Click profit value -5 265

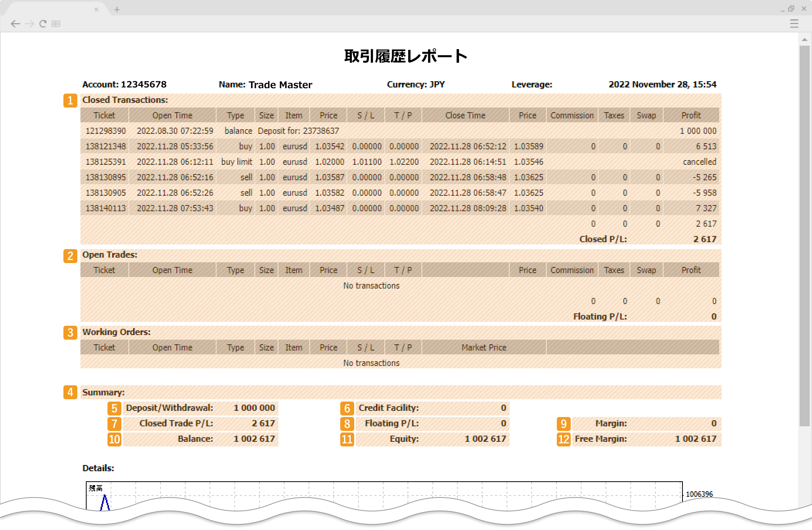click(x=705, y=177)
